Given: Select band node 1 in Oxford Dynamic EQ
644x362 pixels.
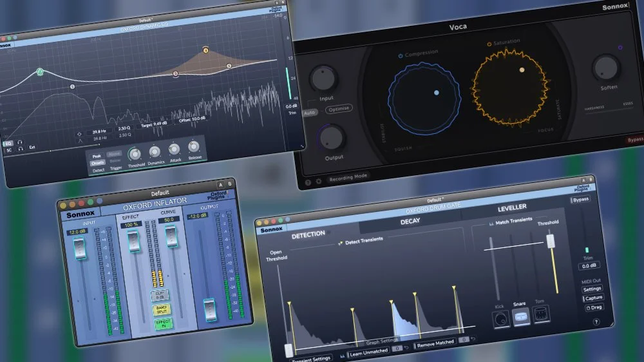Looking at the screenshot, I should 72,87.
